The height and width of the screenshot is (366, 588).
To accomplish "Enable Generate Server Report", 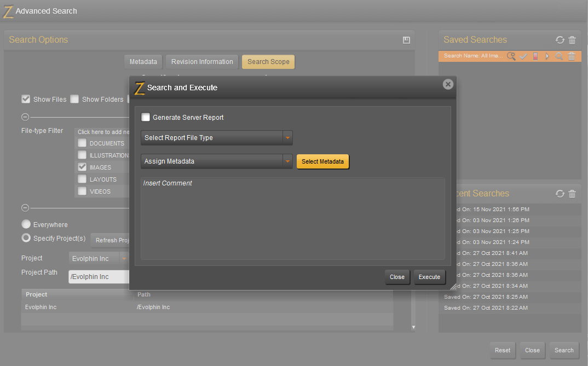I will pyautogui.click(x=146, y=117).
